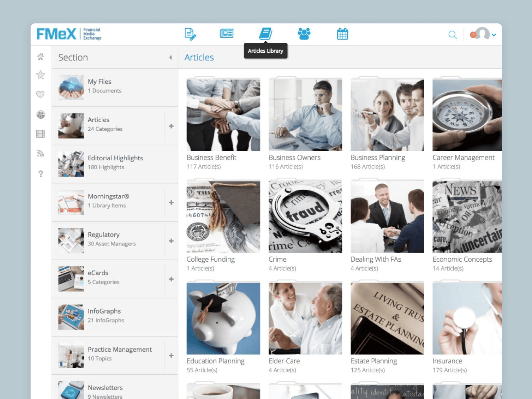Open Career Management category title
This screenshot has height=399, width=532.
(x=463, y=158)
